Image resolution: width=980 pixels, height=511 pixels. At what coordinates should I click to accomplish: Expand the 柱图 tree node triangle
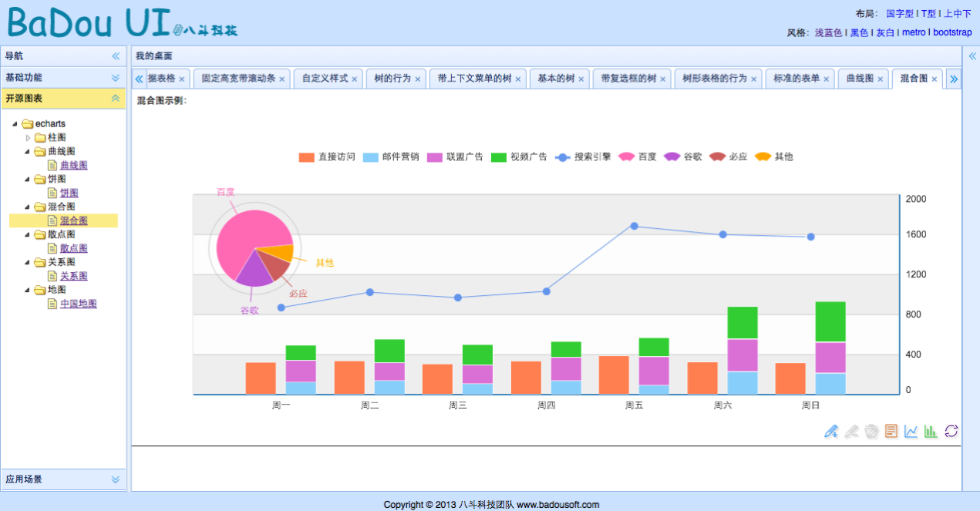tap(28, 138)
